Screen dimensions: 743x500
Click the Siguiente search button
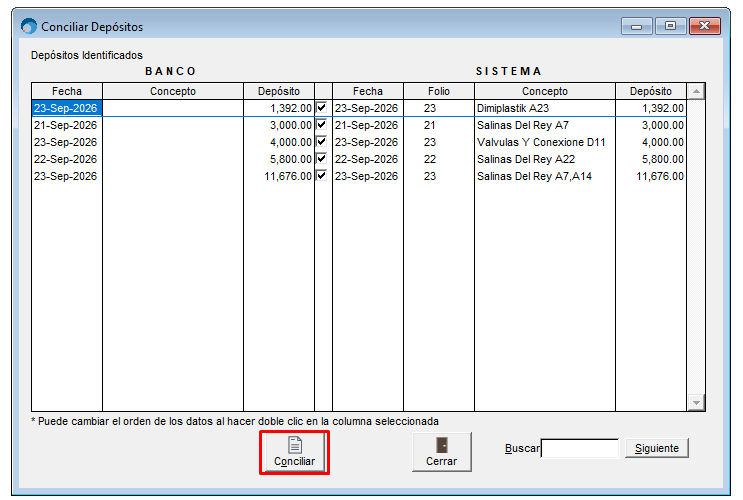(x=656, y=448)
